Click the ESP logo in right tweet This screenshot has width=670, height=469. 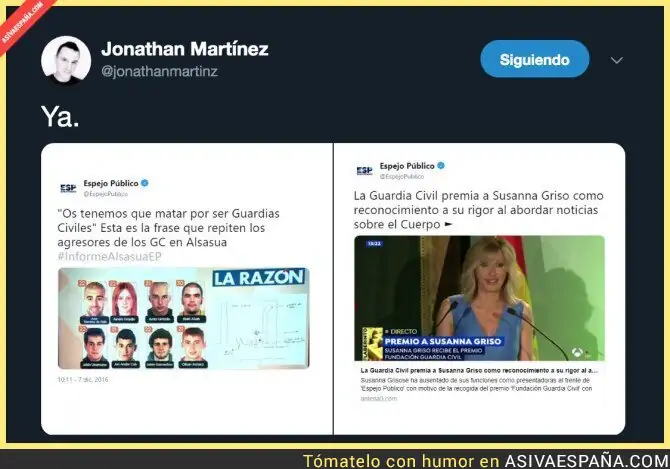tap(364, 171)
